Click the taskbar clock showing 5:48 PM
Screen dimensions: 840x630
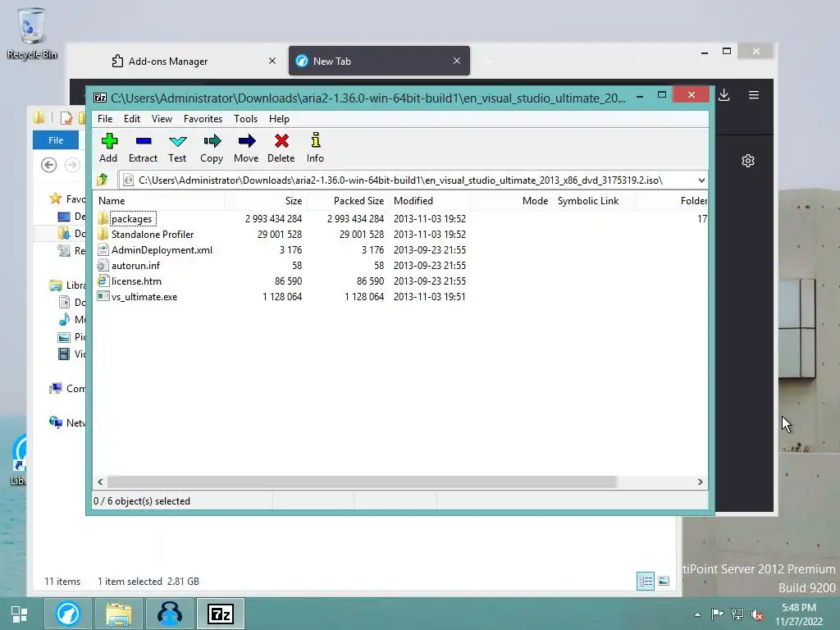(798, 614)
